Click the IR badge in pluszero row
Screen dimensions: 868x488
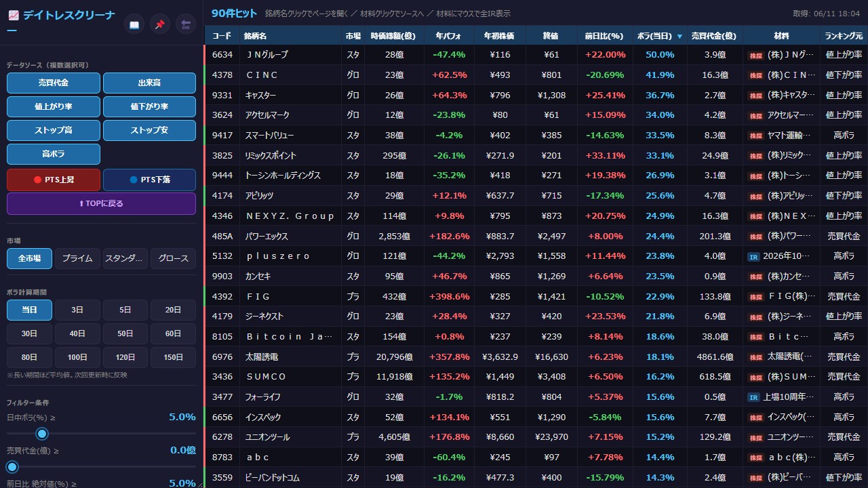[x=753, y=257]
